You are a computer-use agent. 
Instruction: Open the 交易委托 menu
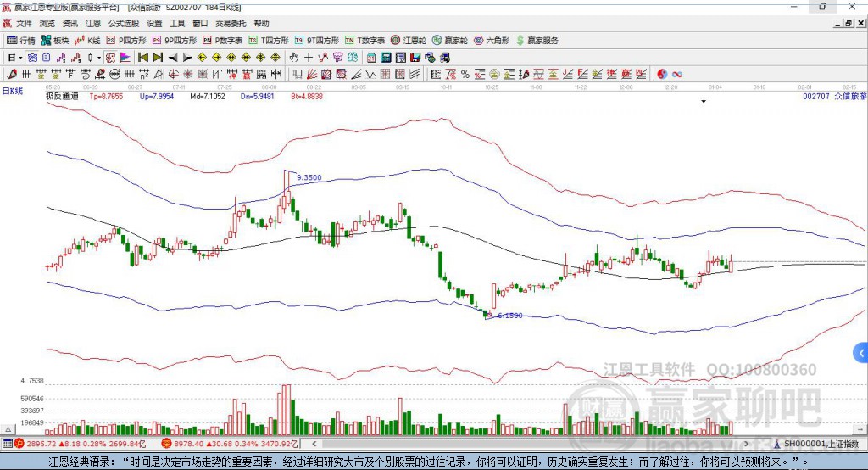pos(231,23)
